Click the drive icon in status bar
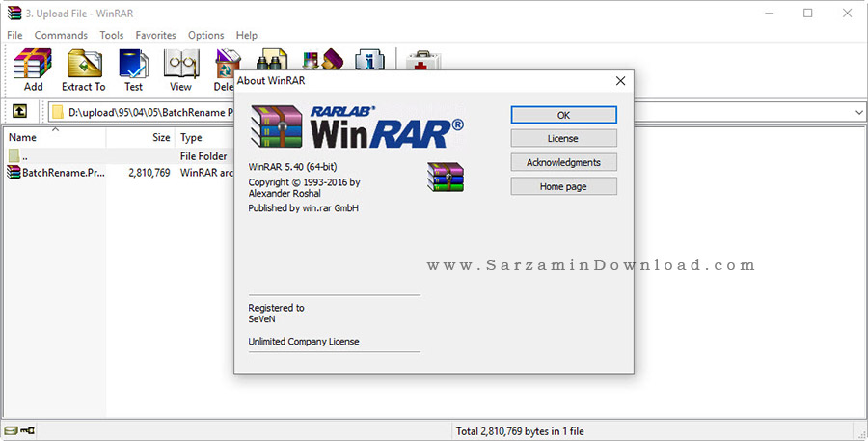The width and height of the screenshot is (868, 441). point(11,430)
